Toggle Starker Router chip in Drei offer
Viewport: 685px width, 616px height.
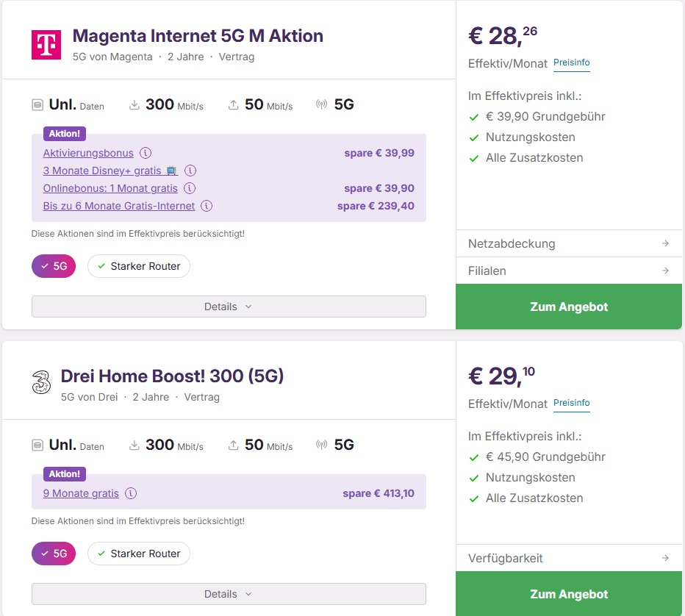pos(139,554)
